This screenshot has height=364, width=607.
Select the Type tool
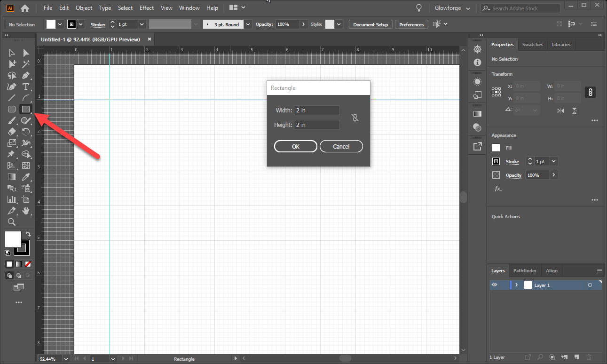click(26, 87)
